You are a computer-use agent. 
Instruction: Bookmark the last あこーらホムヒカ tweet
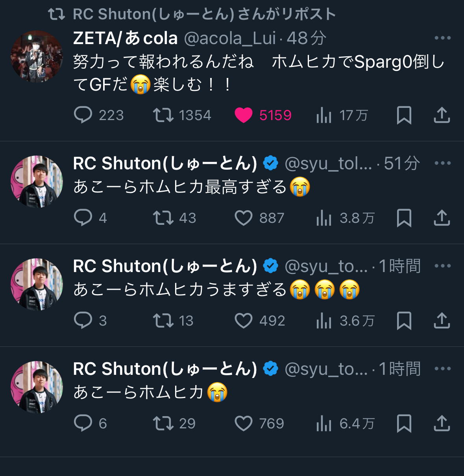404,424
